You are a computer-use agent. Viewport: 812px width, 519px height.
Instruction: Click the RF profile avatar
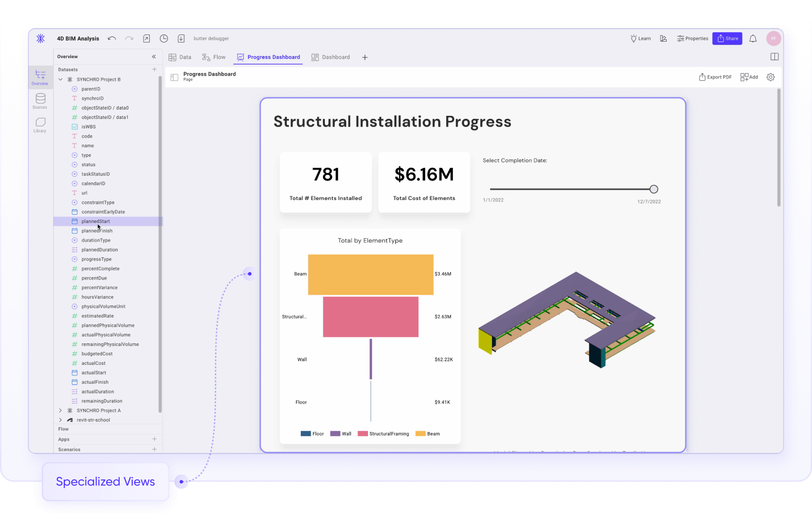coord(773,38)
